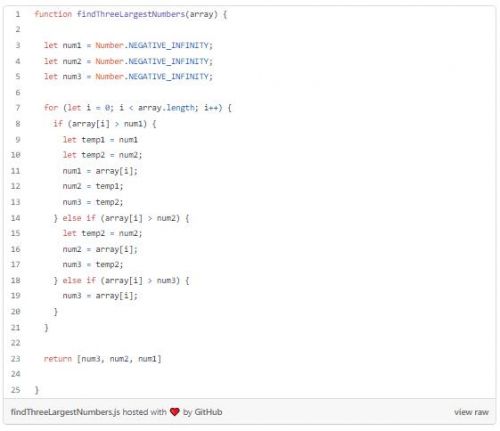Screen dimensions: 500x431
Task: Click the 'let num1' declaration line
Action: pos(128,45)
